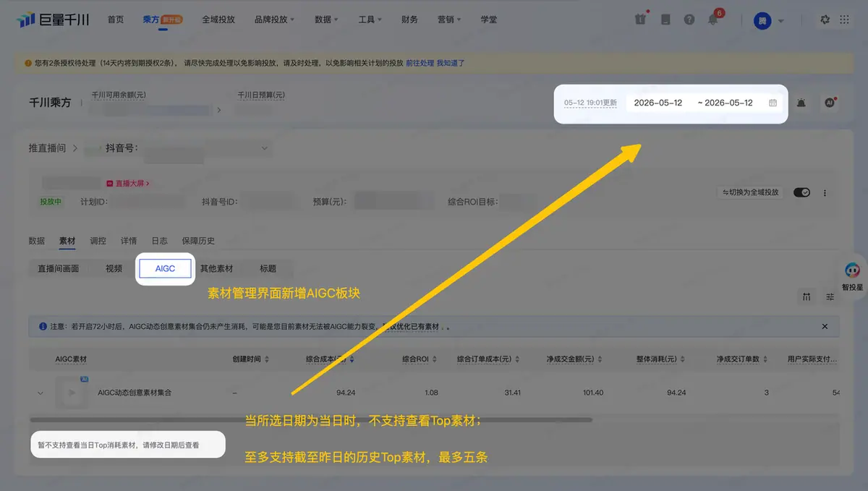Image resolution: width=868 pixels, height=491 pixels.
Task: Switch to the 保障历史 tab
Action: coord(198,241)
